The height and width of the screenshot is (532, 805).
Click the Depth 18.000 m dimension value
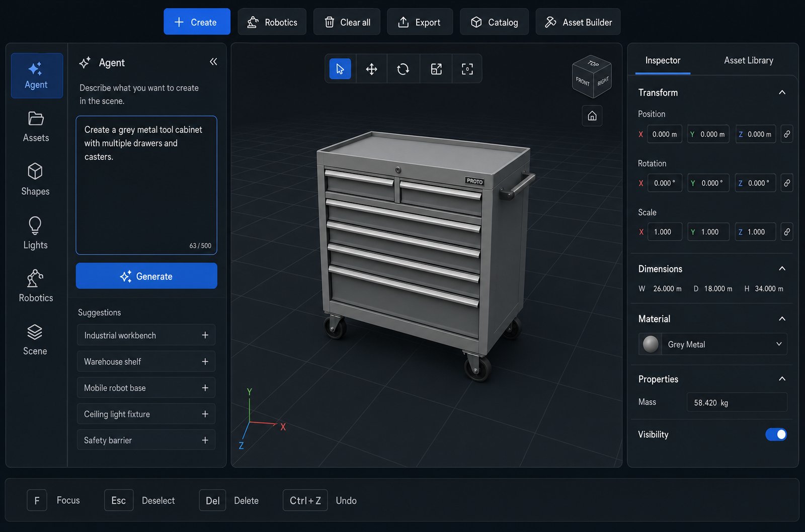coord(718,289)
